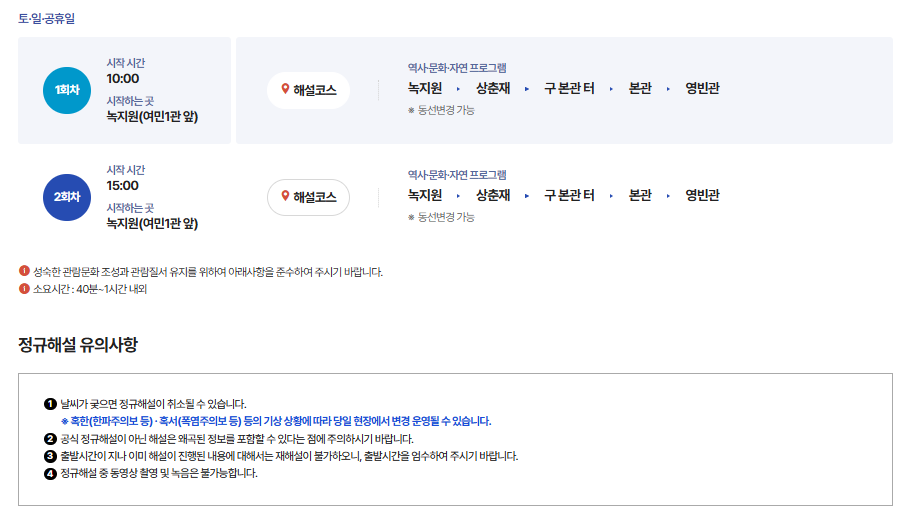911x524 pixels.
Task: Open 해설코스 button in 2회차 row
Action: point(308,197)
